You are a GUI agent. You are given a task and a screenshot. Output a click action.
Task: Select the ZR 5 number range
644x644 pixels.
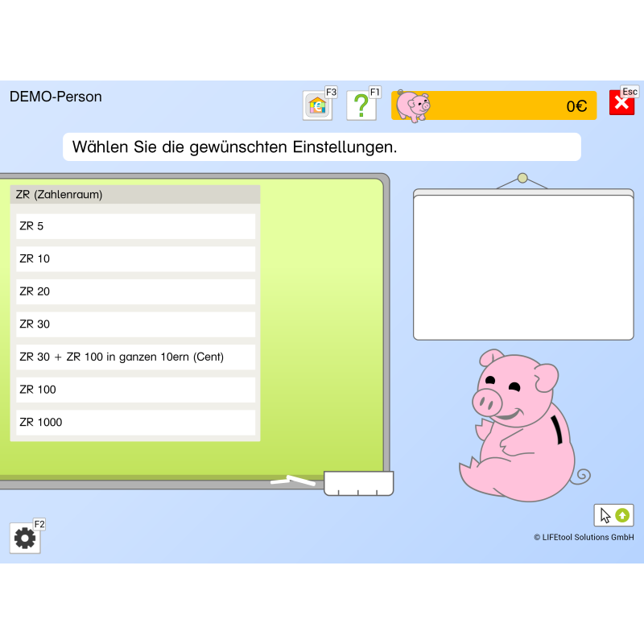point(135,226)
